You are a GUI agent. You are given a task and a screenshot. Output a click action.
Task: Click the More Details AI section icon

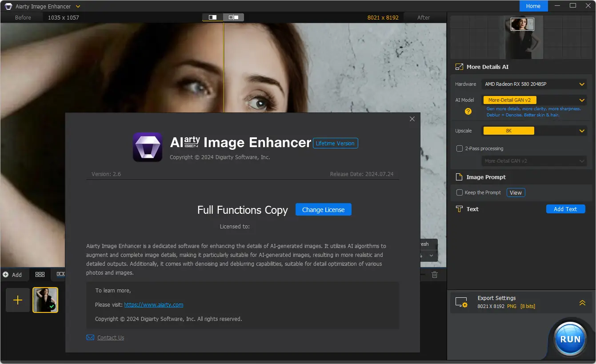point(459,67)
